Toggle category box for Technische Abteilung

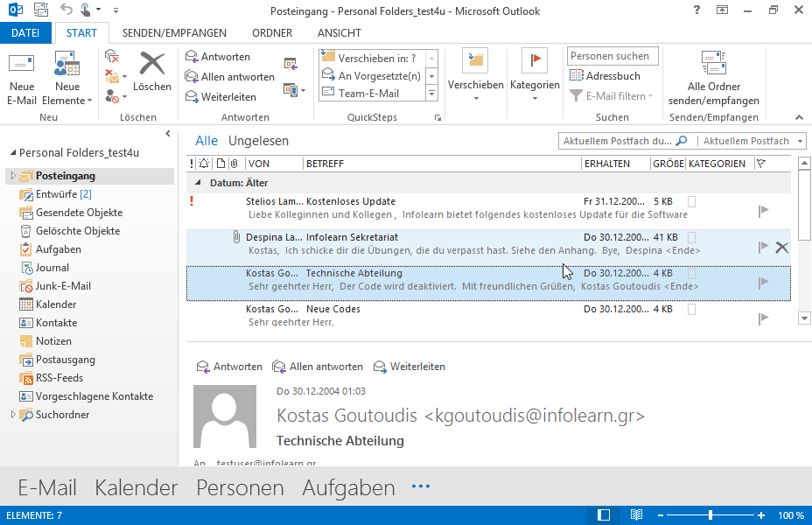click(691, 273)
